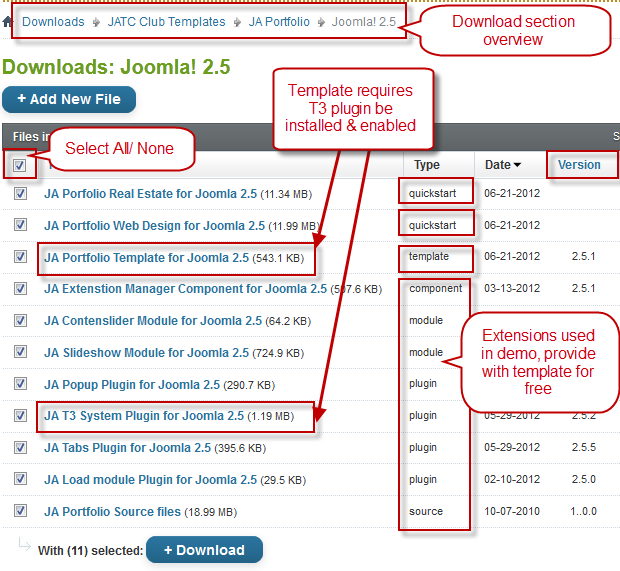Image resolution: width=620 pixels, height=571 pixels.
Task: Uncheck JA Porfolio Real Estate checkbox
Action: pos(20,194)
